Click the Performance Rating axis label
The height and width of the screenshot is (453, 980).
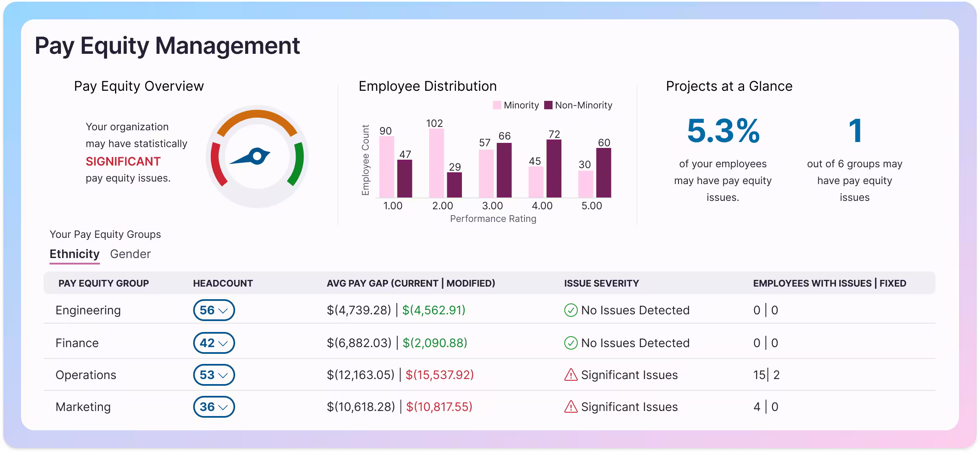pos(493,219)
